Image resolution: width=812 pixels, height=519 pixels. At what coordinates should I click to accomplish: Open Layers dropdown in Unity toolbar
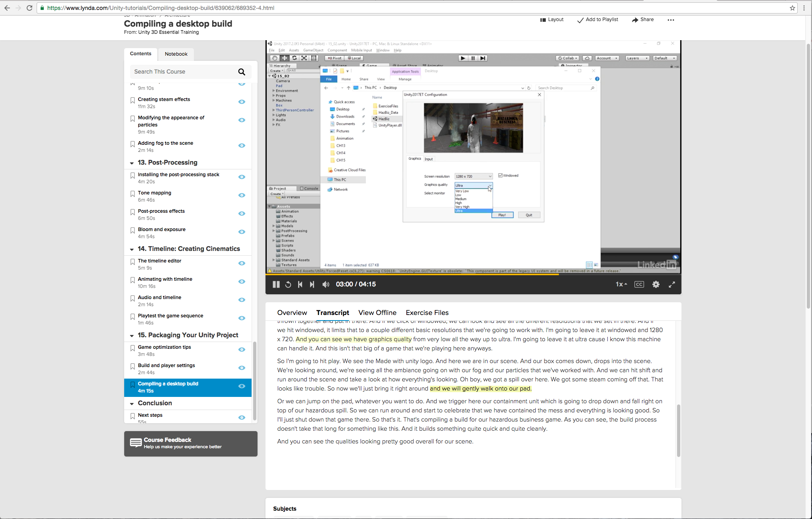[x=637, y=58]
